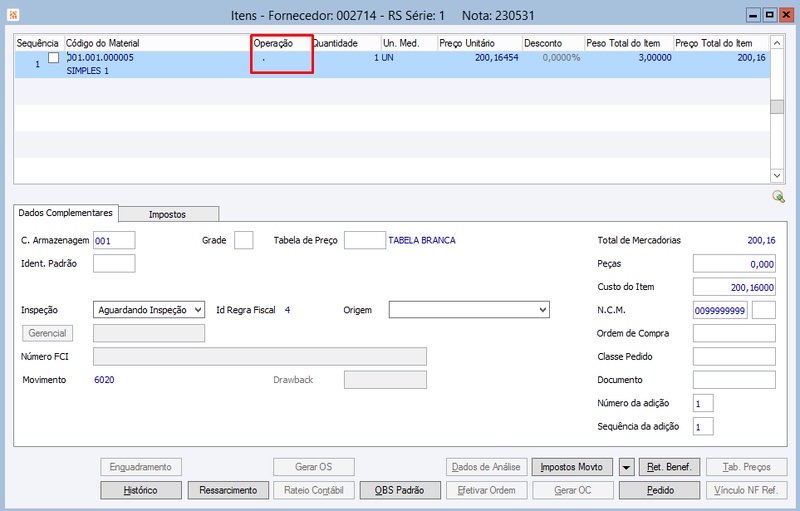Click the Quantidade column header
The image size is (800, 511).
[346, 43]
